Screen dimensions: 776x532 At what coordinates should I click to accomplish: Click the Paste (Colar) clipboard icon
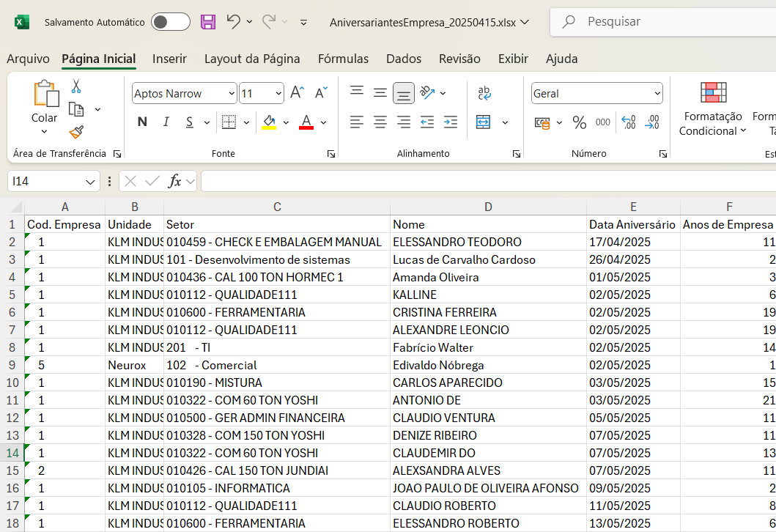(45, 94)
